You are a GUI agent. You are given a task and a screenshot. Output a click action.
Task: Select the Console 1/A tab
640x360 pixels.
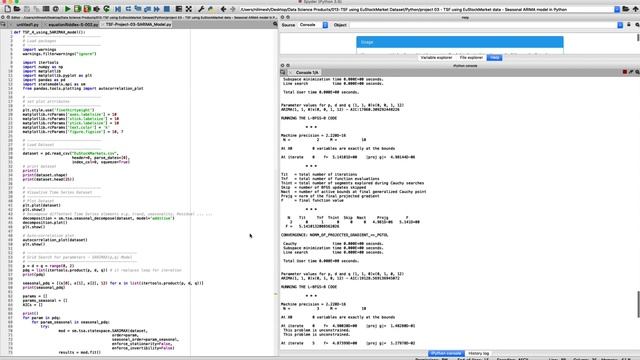307,72
